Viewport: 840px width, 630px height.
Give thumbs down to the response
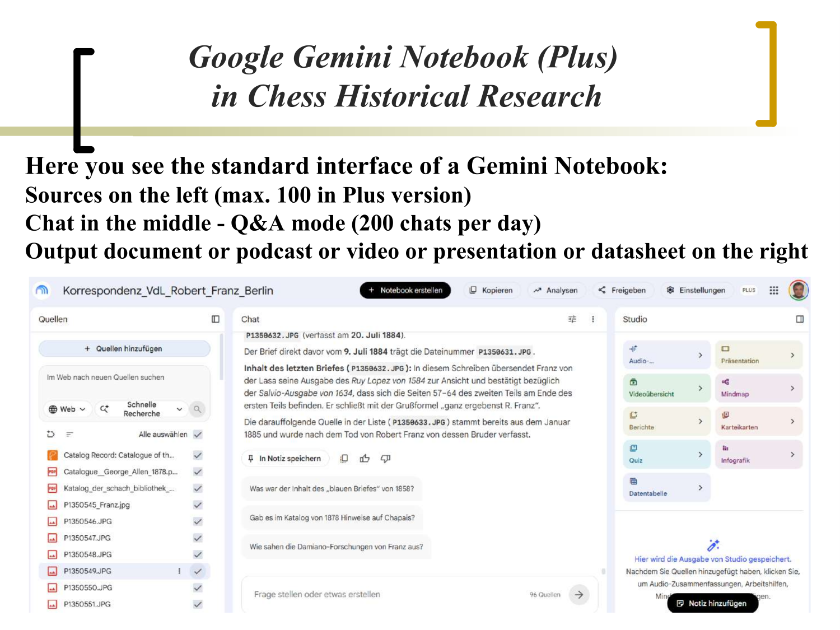coord(385,459)
